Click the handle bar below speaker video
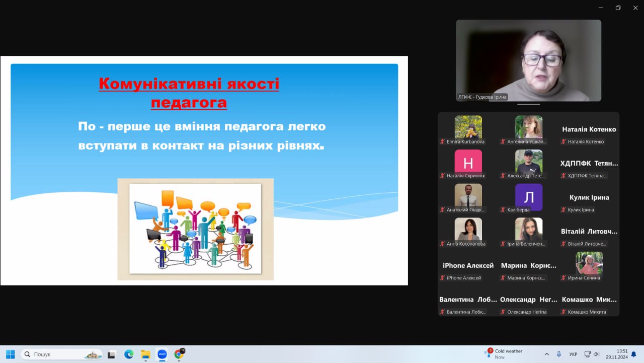The height and width of the screenshot is (363, 644). click(x=529, y=105)
